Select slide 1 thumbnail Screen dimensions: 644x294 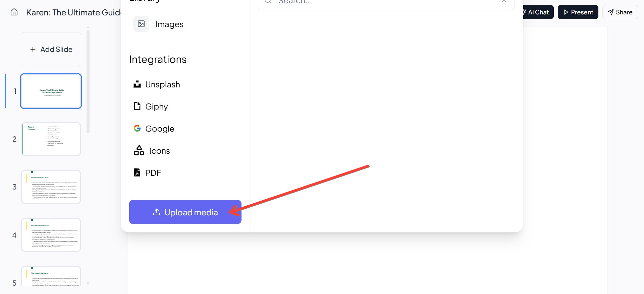(x=51, y=91)
